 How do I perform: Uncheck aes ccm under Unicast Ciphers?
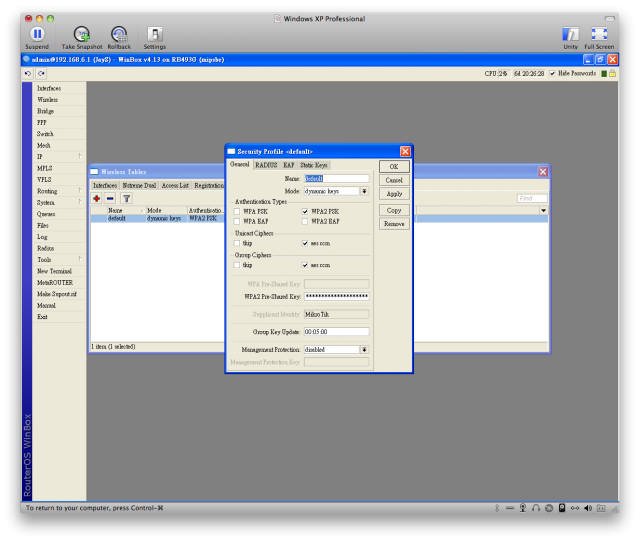pyautogui.click(x=305, y=243)
